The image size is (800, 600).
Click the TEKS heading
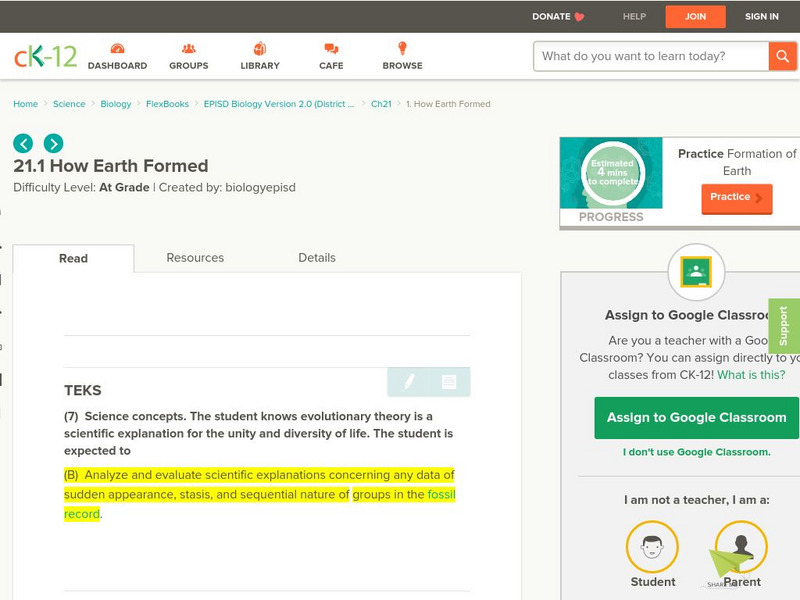coord(83,390)
